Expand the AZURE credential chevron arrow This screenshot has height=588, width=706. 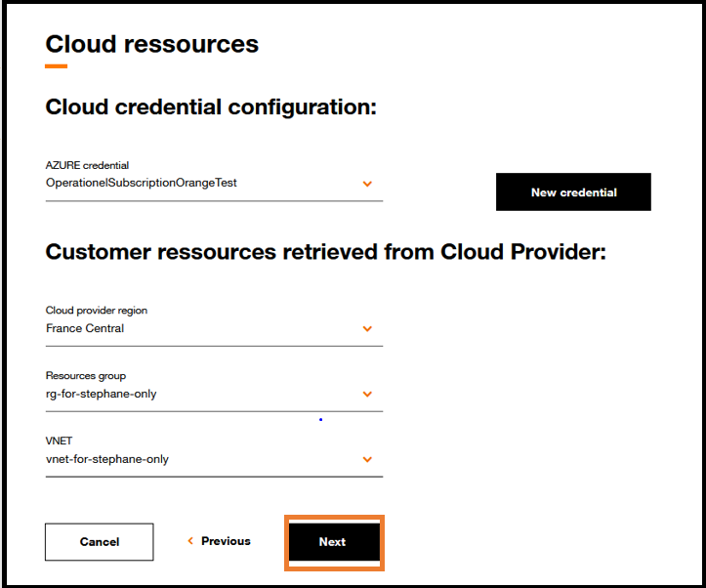coord(367,184)
